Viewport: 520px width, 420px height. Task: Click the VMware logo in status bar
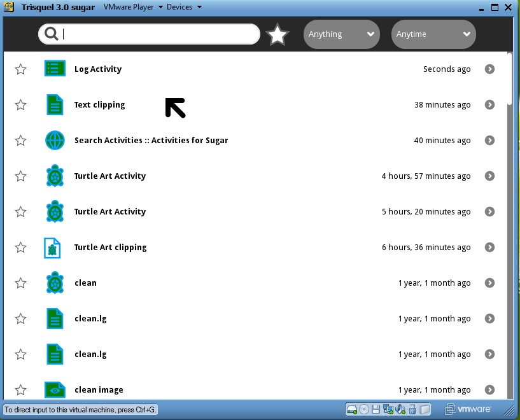click(468, 409)
